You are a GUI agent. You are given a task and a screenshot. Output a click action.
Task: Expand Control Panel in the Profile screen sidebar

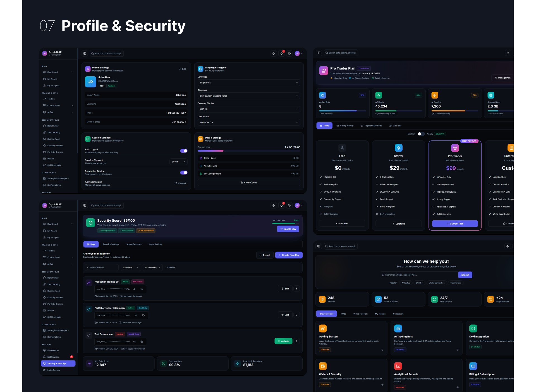coord(58,105)
